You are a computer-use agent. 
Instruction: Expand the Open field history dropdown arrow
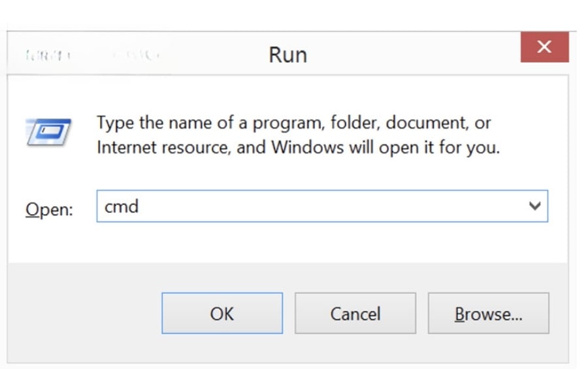534,206
